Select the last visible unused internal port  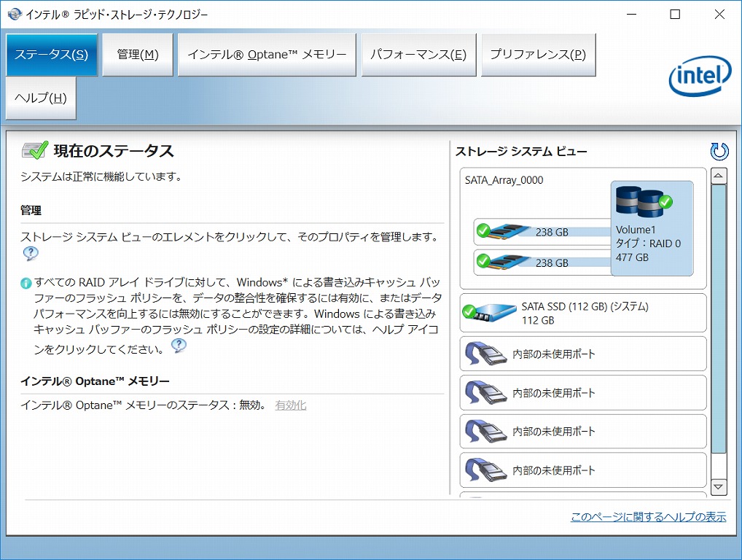coord(484,470)
